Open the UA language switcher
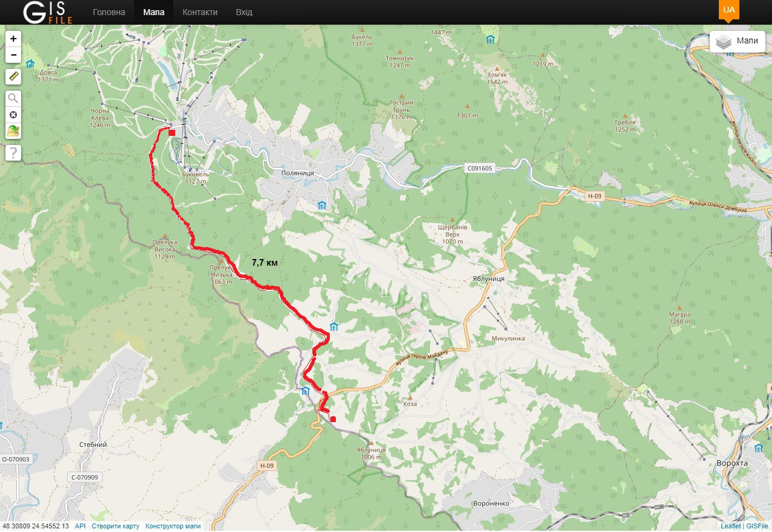Screen dimensions: 772x532 point(729,10)
